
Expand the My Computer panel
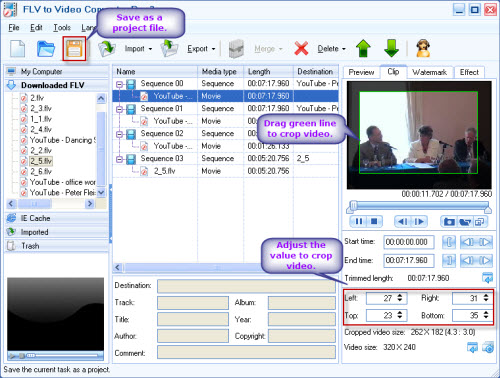[56, 71]
